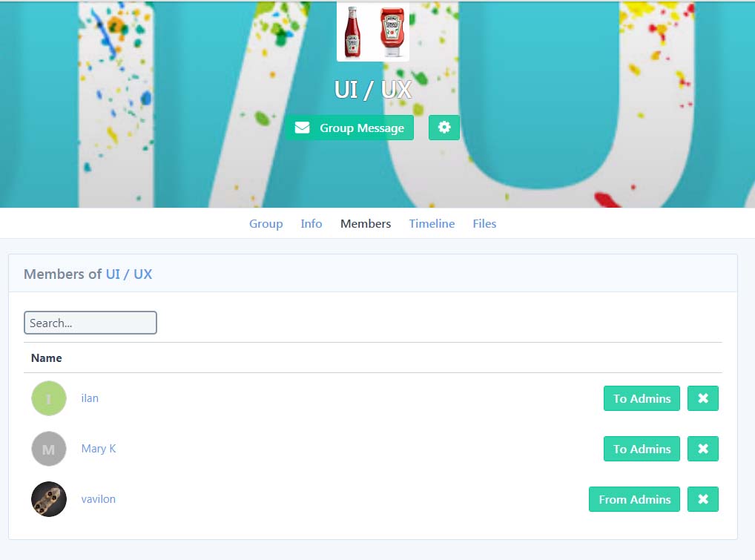The image size is (755, 560).
Task: Open the Files tab
Action: point(484,224)
